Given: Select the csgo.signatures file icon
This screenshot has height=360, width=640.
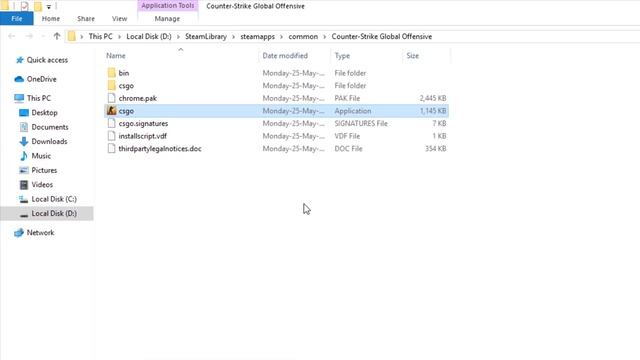Looking at the screenshot, I should click(x=111, y=123).
